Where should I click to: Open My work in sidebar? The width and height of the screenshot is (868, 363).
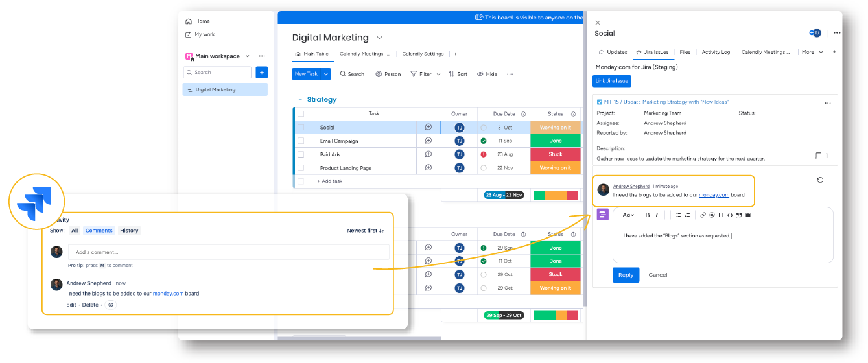(x=200, y=34)
